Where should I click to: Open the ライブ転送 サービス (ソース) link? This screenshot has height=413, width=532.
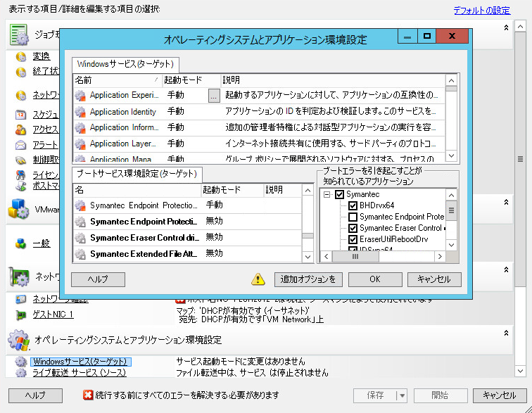(x=80, y=373)
